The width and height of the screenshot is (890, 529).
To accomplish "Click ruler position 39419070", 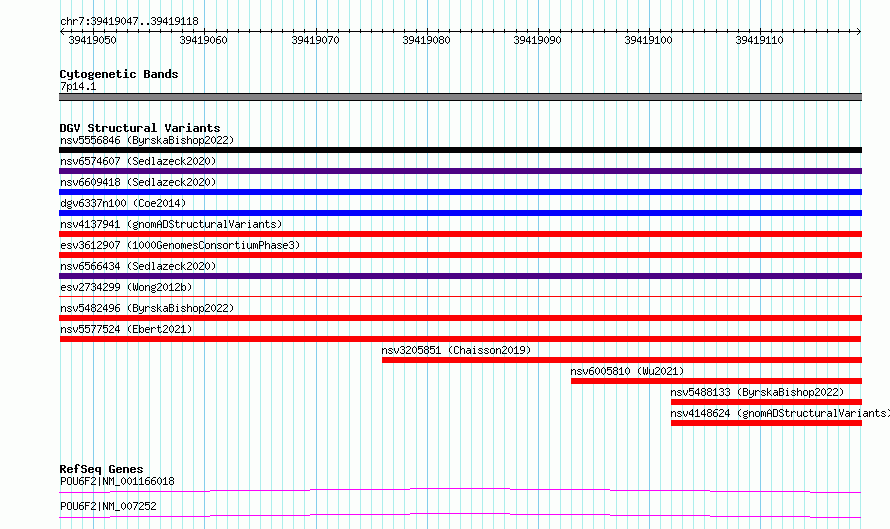I will [x=315, y=40].
